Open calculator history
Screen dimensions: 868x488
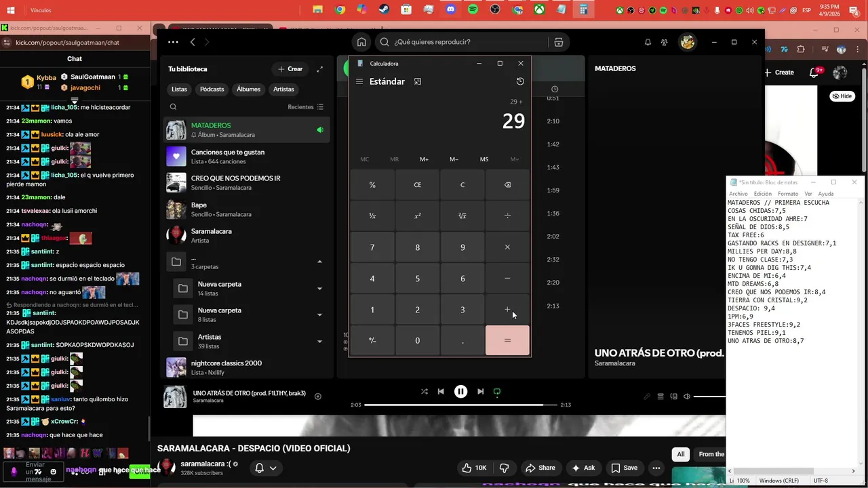click(x=520, y=81)
